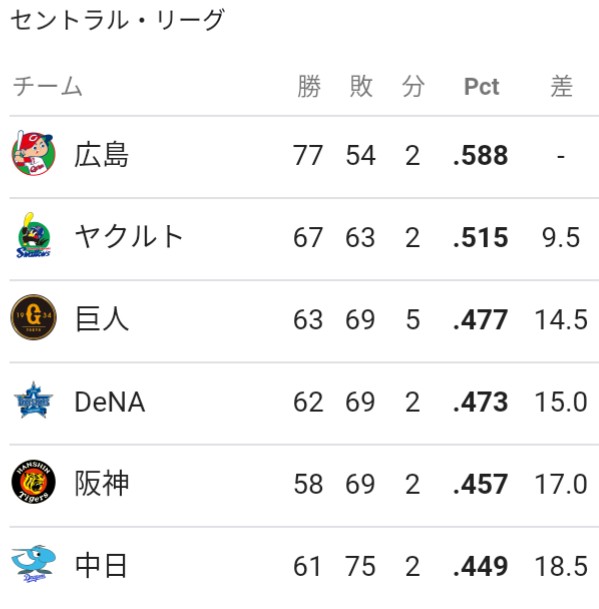The width and height of the screenshot is (599, 609).
Task: Click the DeNA BayStars star logo
Action: (33, 400)
